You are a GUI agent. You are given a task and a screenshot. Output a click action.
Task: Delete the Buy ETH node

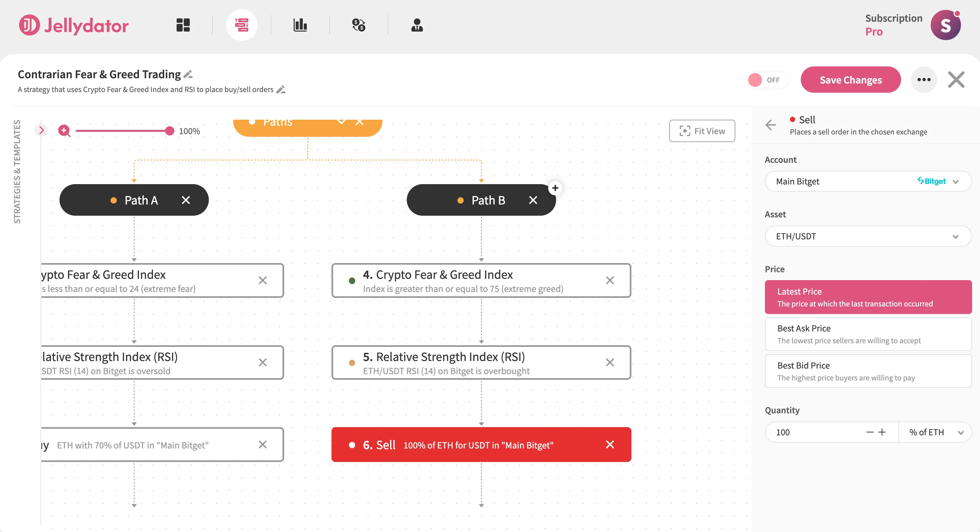pyautogui.click(x=262, y=445)
